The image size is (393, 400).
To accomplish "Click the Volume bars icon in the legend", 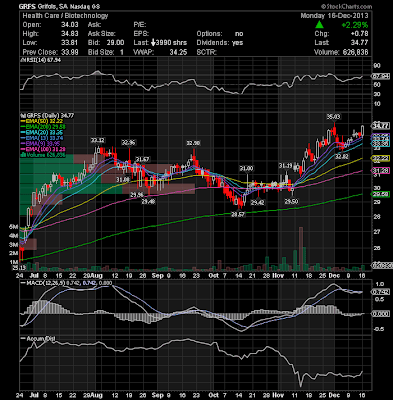I will [23, 155].
